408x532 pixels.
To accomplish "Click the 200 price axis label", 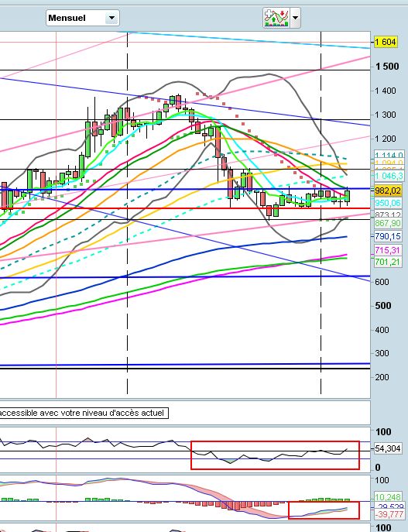I will (x=382, y=377).
